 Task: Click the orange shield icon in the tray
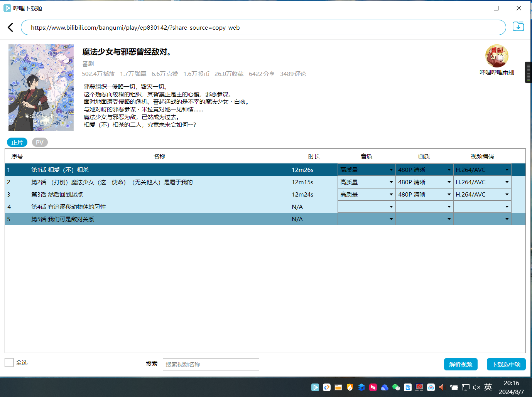350,387
